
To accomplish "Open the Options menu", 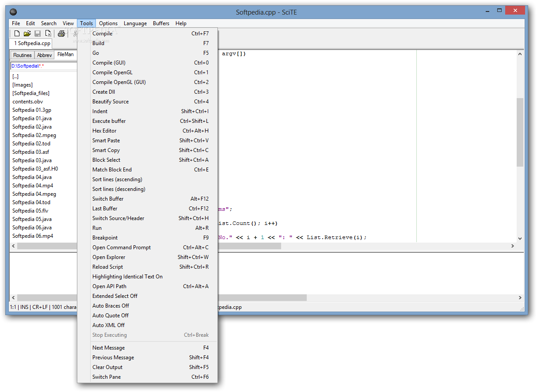I will point(108,23).
